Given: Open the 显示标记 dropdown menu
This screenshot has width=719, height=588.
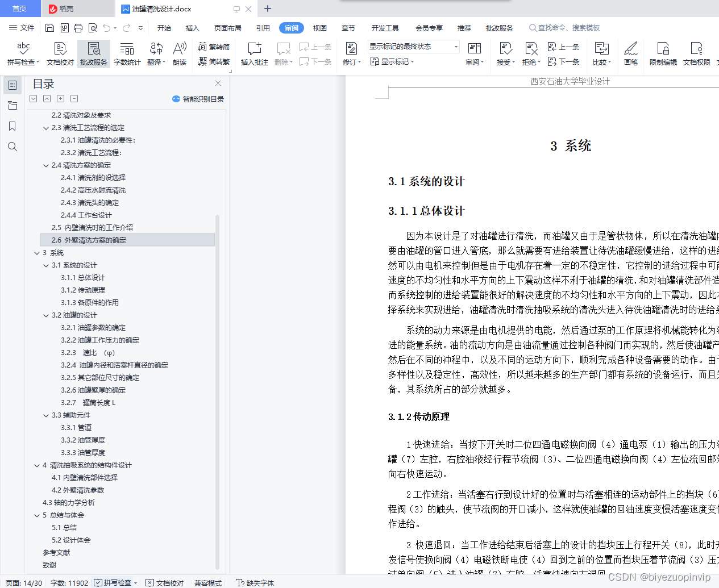Looking at the screenshot, I should tap(392, 61).
